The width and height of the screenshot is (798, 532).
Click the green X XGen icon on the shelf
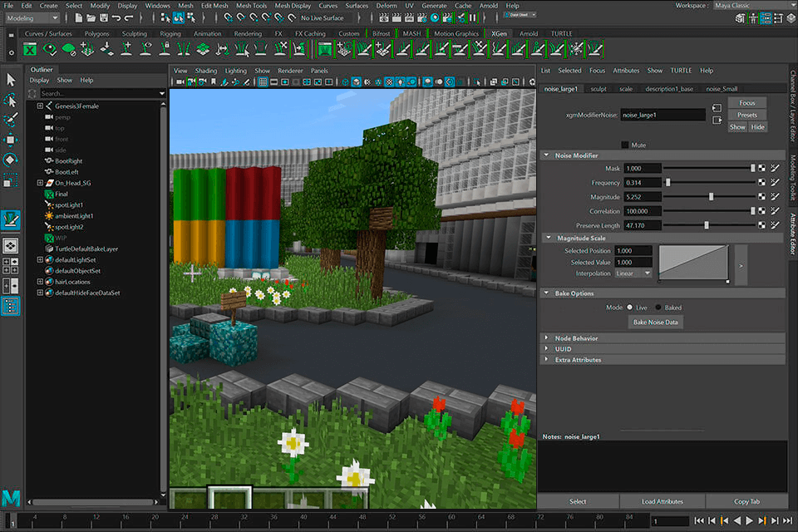tap(30, 48)
